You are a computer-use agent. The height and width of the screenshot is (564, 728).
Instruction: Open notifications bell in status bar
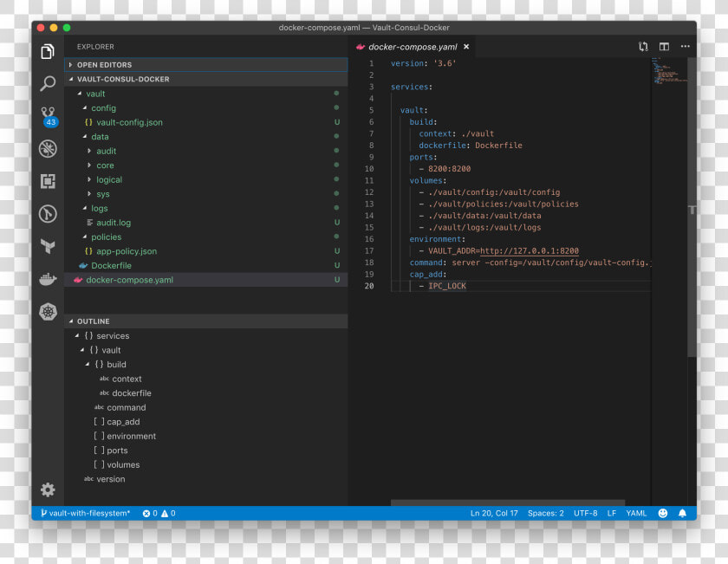[x=682, y=513]
